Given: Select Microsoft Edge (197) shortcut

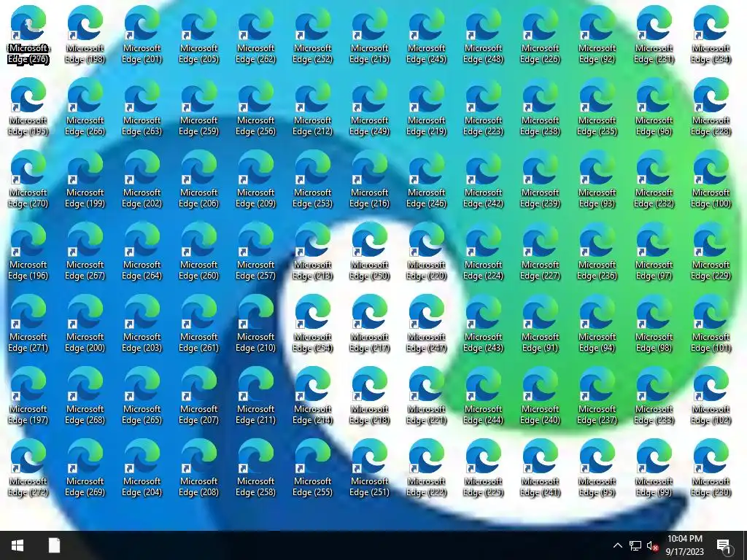Looking at the screenshot, I should pos(28,396).
